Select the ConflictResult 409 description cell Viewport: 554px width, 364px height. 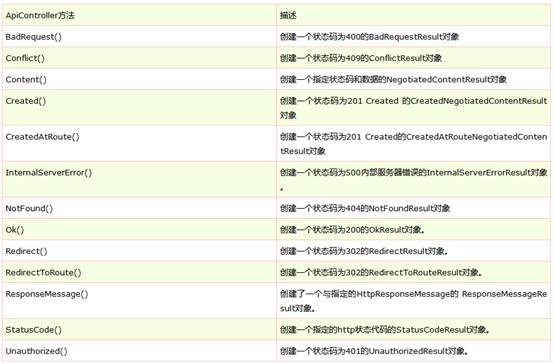pos(413,58)
